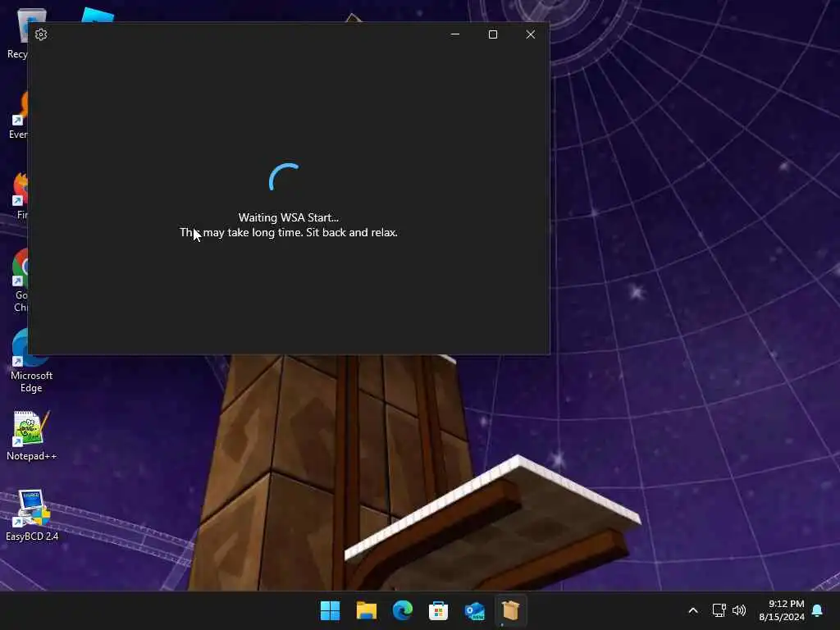Viewport: 840px width, 630px height.
Task: Select the Recycle Bin desktop icon
Action: tap(19, 33)
